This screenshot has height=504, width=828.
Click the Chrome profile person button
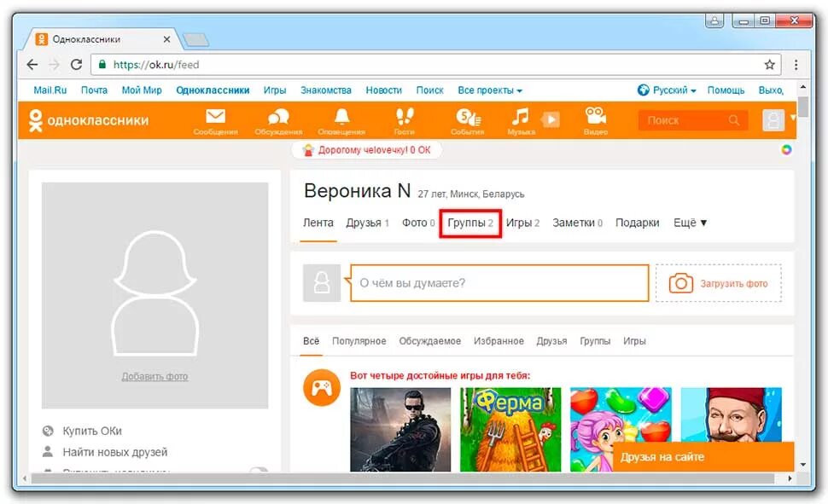pyautogui.click(x=714, y=20)
